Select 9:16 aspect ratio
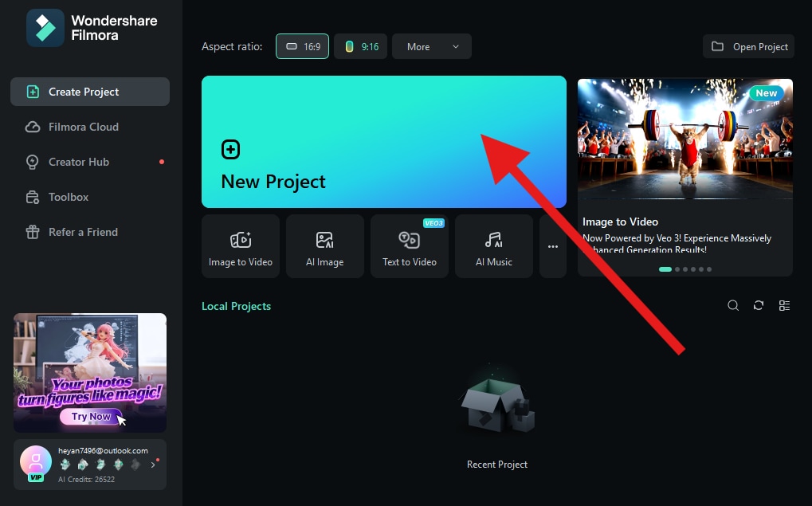This screenshot has height=506, width=812. point(361,46)
